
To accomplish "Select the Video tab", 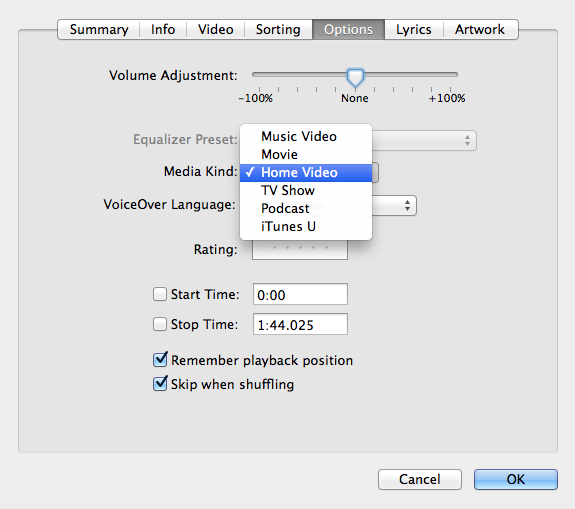I will (x=216, y=29).
